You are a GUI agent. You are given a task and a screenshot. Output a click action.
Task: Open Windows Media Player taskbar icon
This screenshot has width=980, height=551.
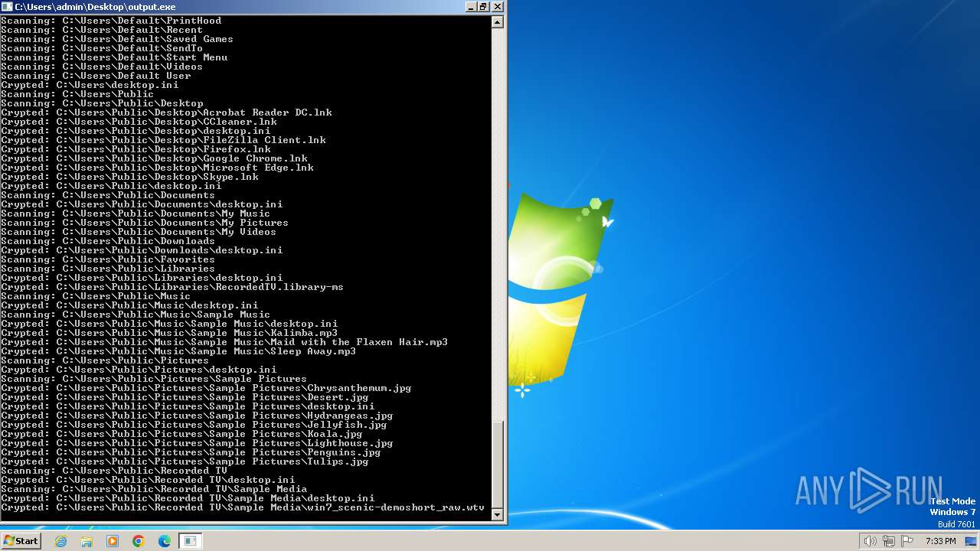pos(113,541)
